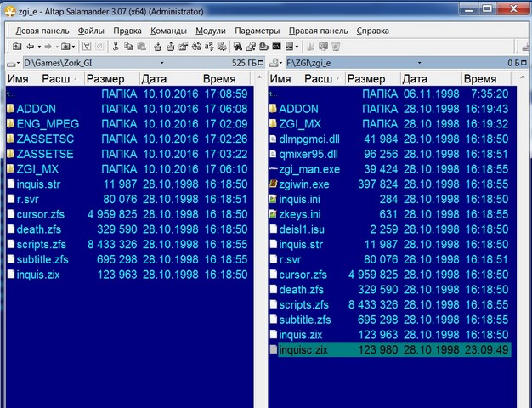Open command shell icon

(276, 47)
